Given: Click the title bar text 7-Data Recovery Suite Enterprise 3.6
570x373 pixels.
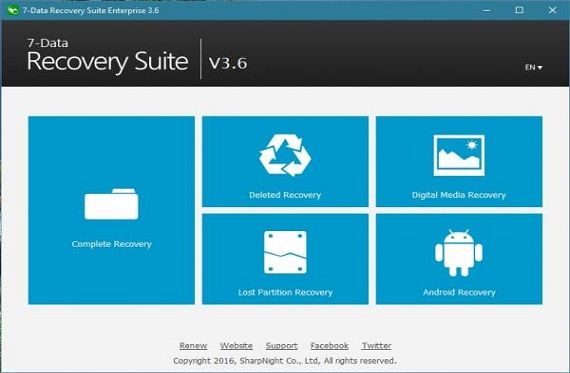Looking at the screenshot, I should (x=91, y=10).
